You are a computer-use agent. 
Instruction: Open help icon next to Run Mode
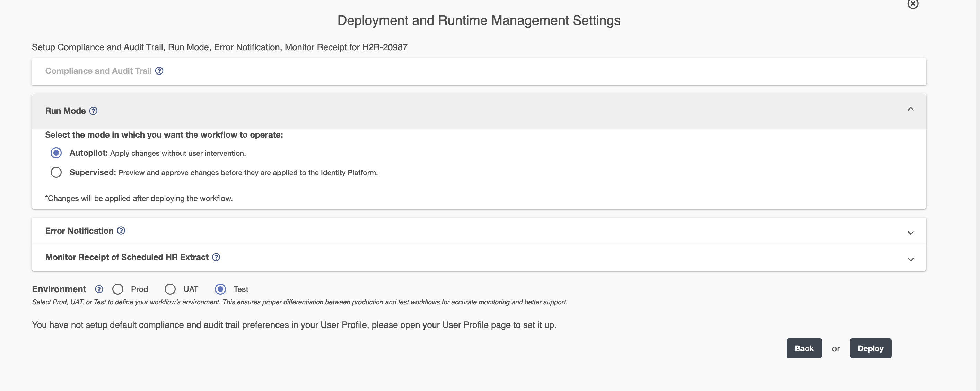tap(93, 111)
